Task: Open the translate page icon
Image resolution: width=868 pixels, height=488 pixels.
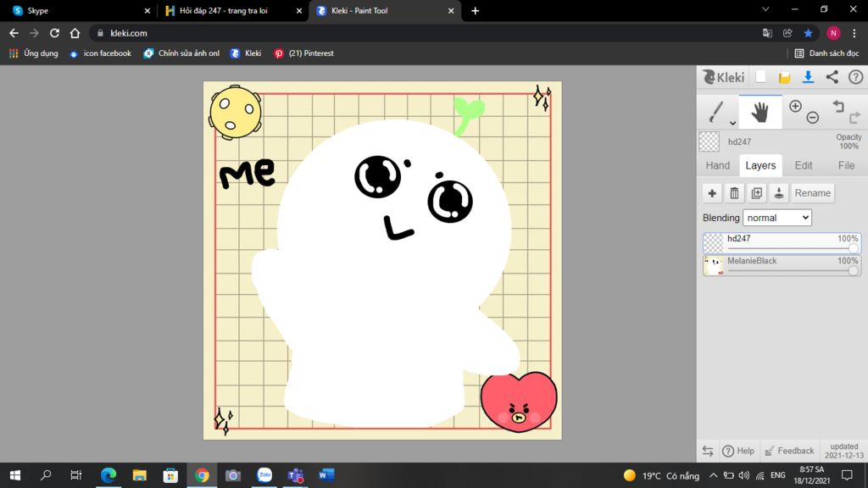Action: (767, 33)
